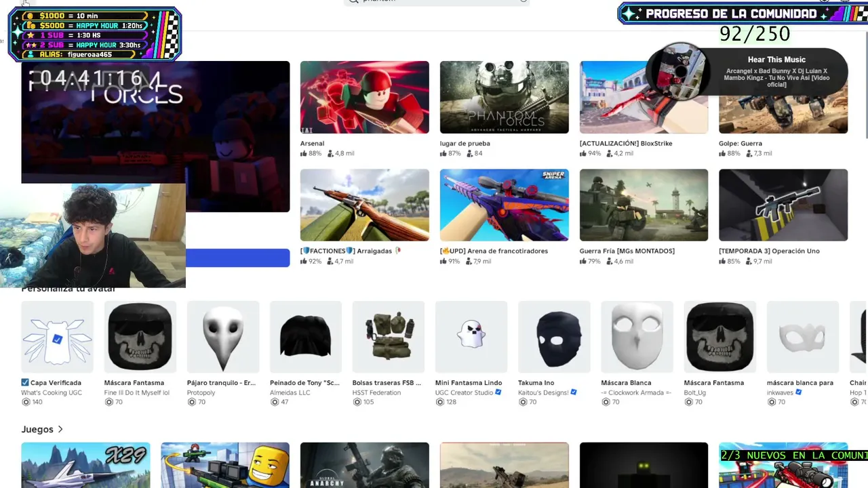Open the Peinado de Tony hair item
Image resolution: width=868 pixels, height=488 pixels.
(306, 337)
